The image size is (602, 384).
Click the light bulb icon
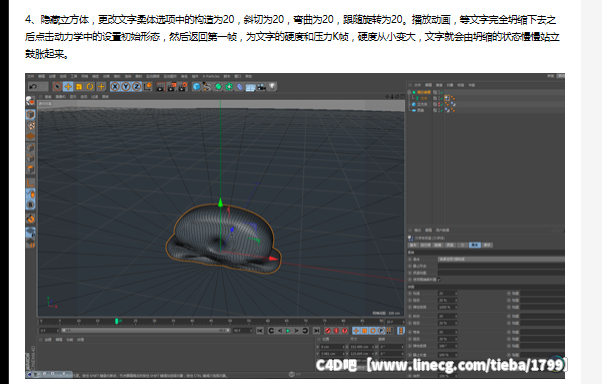[x=272, y=86]
